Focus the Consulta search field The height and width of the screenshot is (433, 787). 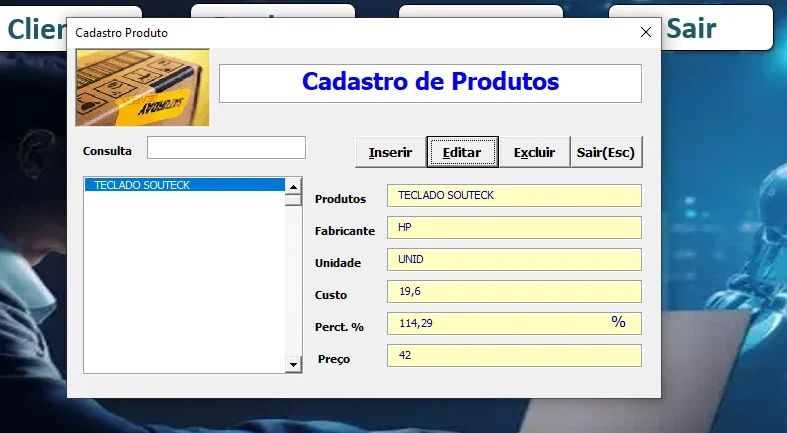[226, 148]
